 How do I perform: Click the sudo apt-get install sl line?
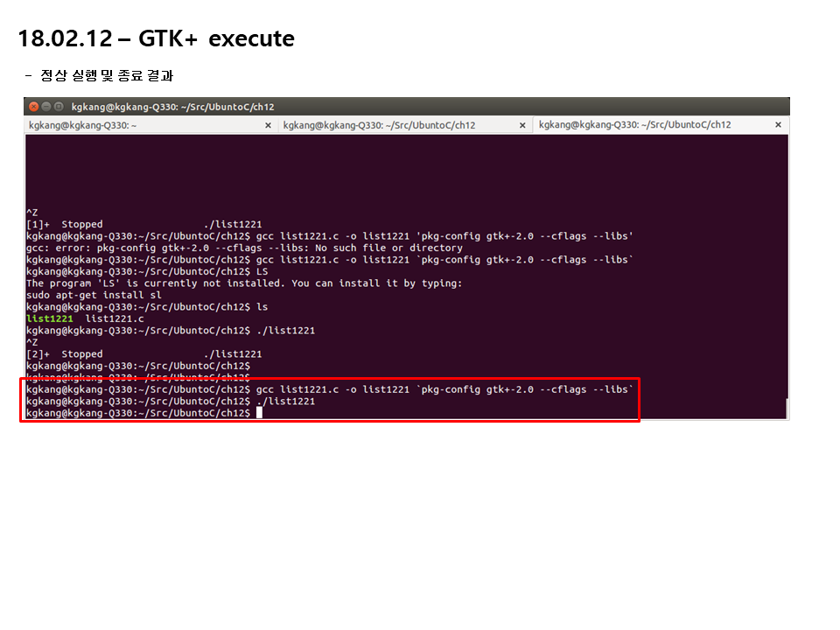[x=94, y=295]
